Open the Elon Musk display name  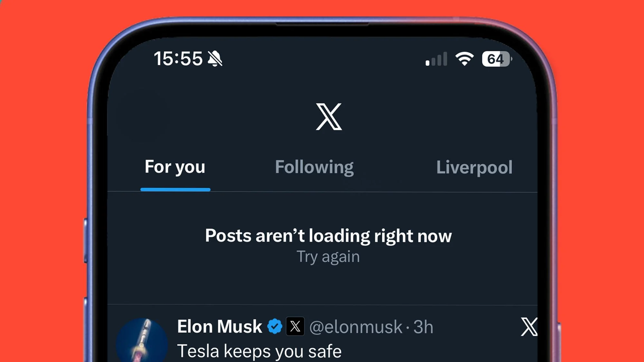pyautogui.click(x=220, y=327)
